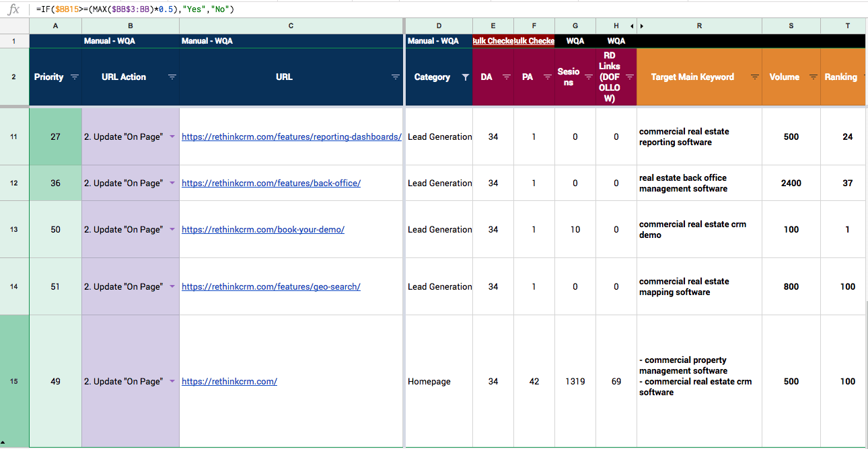Select the RD Links cell showing 69
The image size is (868, 449).
(616, 381)
